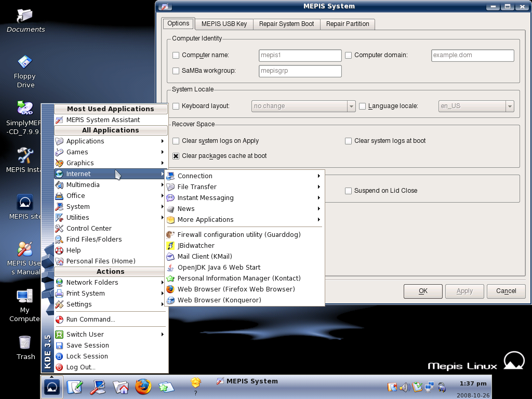Launch JBidwatcher from the Internet submenu
Viewport: 532px width, 399px height.
pos(244,245)
